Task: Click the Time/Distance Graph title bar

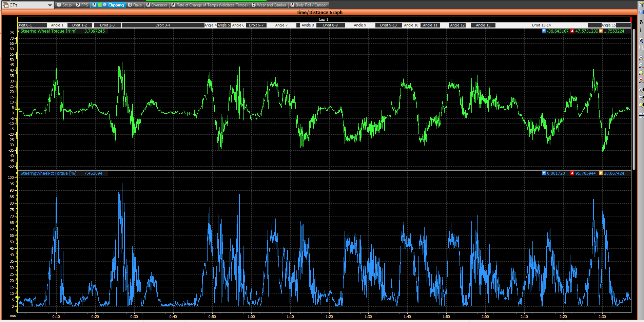Action: point(319,12)
